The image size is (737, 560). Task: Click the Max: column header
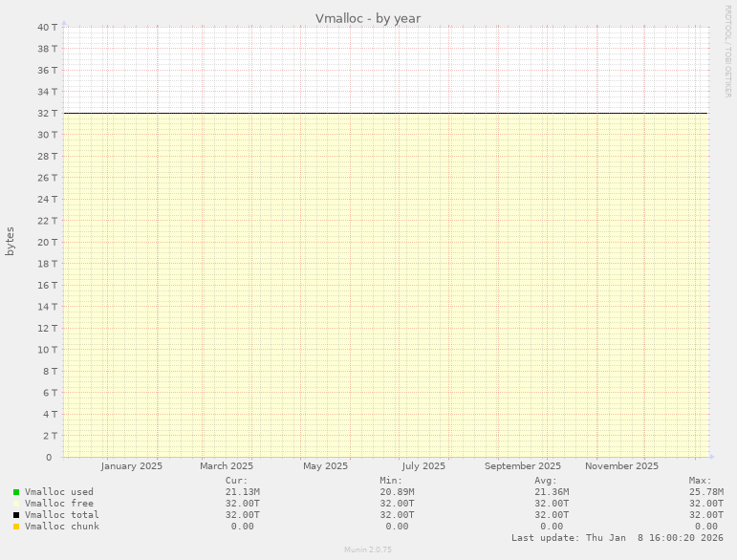700,481
